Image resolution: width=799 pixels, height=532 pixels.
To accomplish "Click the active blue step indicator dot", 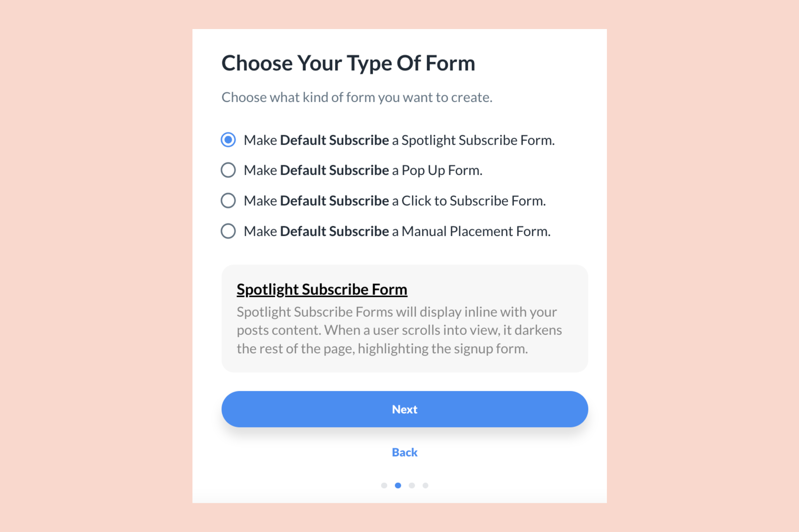I will click(398, 485).
